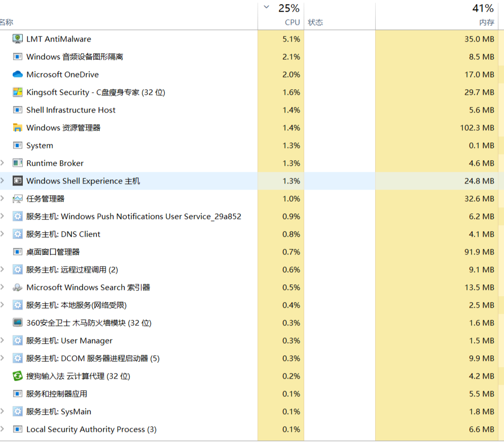Click the 远程过程调用 service gear icon

point(18,269)
